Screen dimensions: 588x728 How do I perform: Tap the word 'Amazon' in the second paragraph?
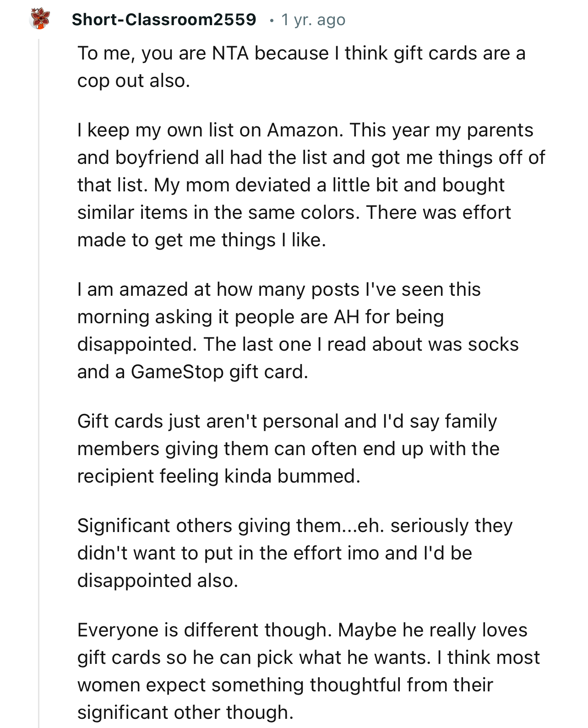pos(305,130)
